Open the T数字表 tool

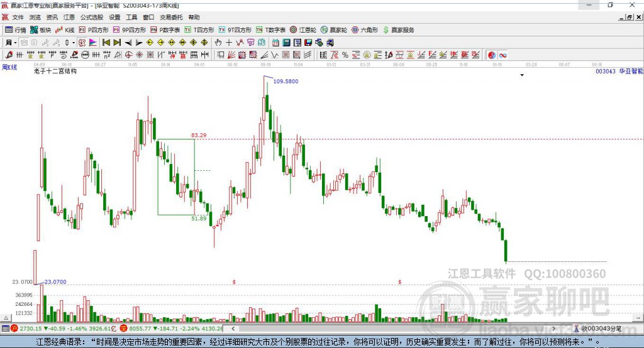coord(270,30)
